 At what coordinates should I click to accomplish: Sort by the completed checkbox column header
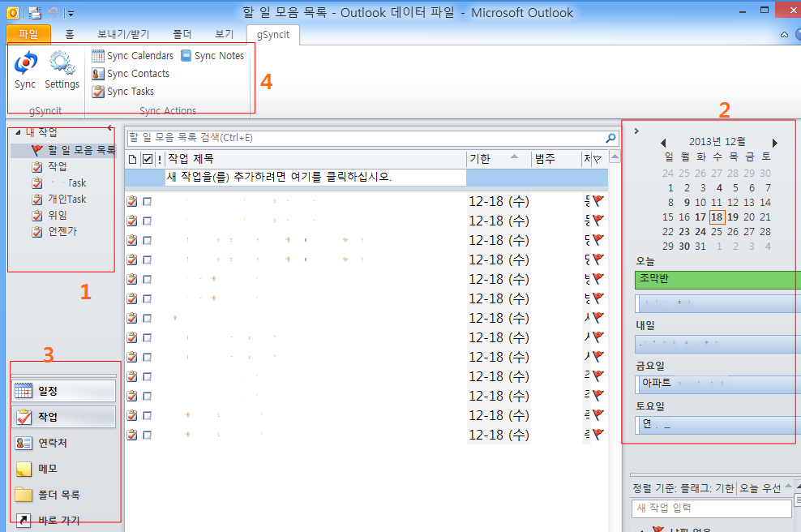147,159
